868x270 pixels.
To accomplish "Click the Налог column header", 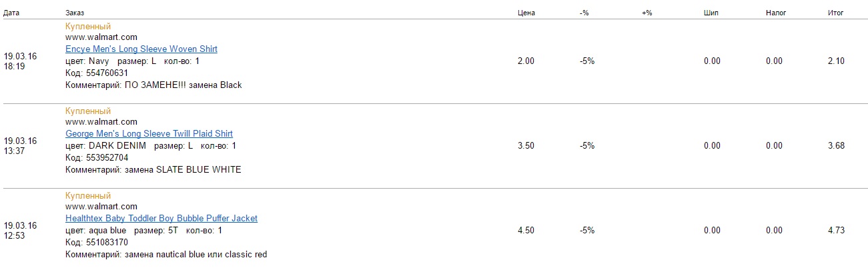I will click(x=776, y=13).
